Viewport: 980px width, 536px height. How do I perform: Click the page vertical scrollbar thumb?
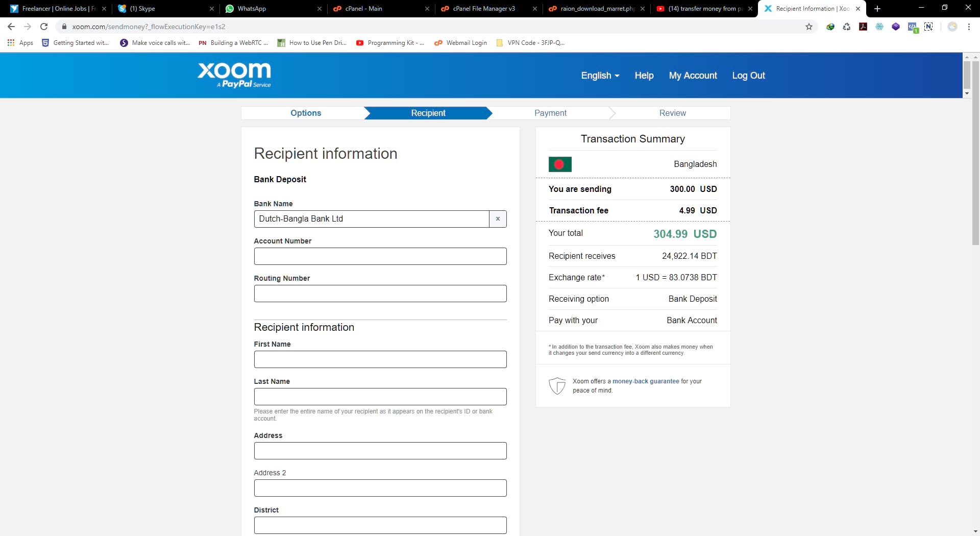[975, 153]
